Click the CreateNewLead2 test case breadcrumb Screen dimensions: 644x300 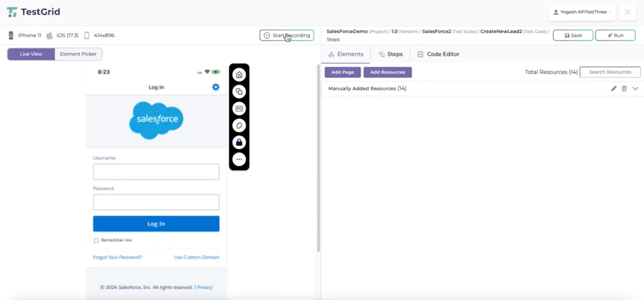tap(501, 31)
